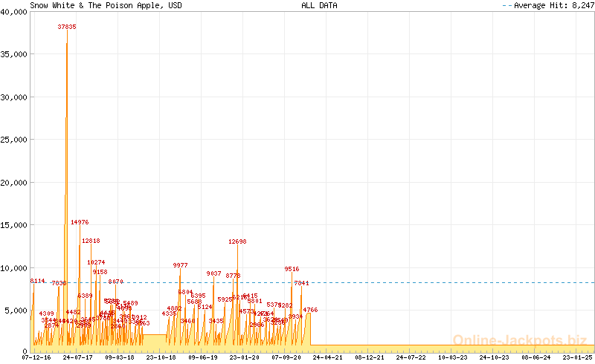Select the 12818 jackpot value label

point(91,241)
